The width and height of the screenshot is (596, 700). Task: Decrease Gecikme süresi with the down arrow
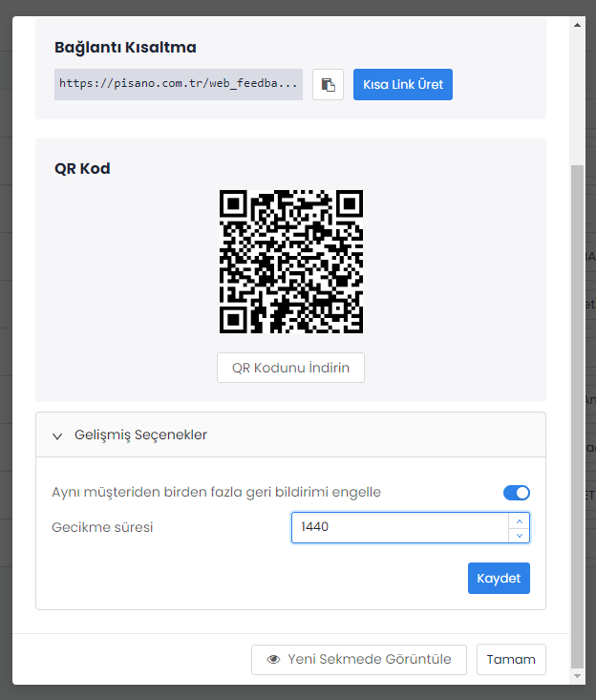519,535
